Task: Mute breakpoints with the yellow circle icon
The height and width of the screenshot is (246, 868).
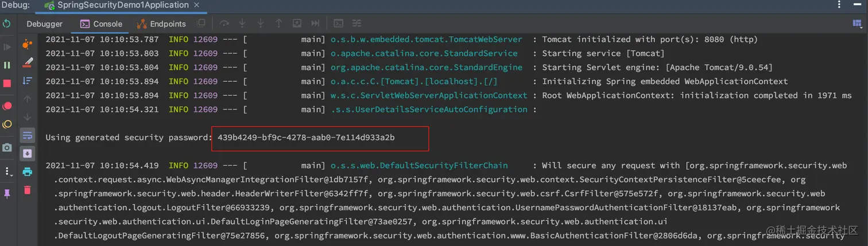Action: (7, 124)
